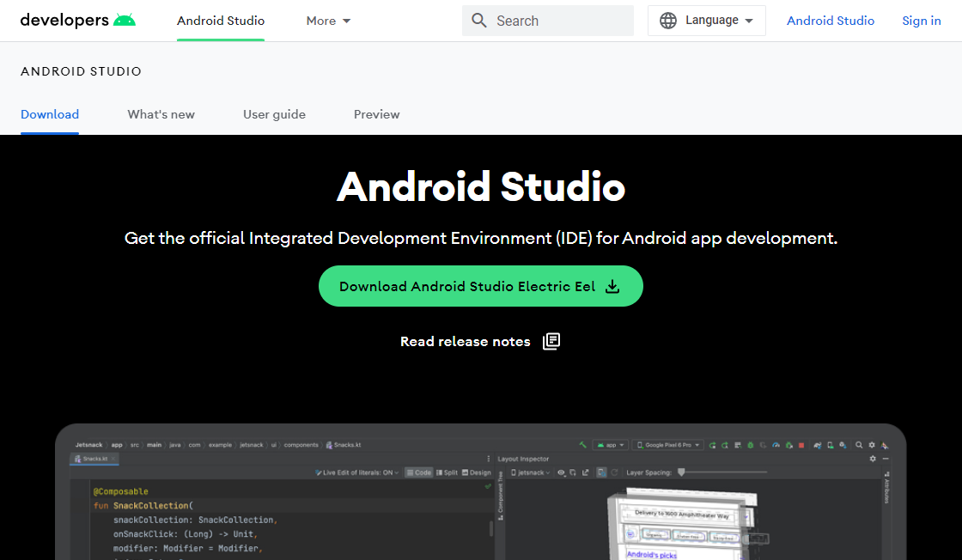Expand the More navigation menu

(x=328, y=21)
